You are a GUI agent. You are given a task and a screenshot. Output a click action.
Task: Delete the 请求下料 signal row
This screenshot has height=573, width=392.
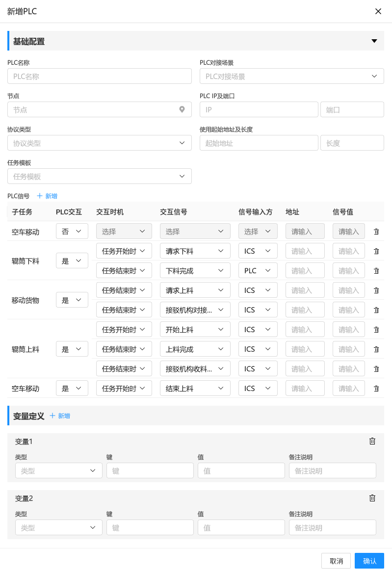pos(376,251)
